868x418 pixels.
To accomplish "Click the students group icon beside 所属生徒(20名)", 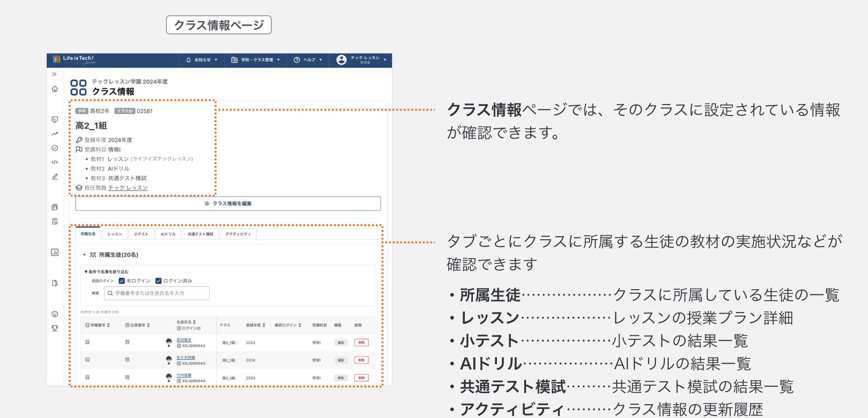I will tap(93, 255).
